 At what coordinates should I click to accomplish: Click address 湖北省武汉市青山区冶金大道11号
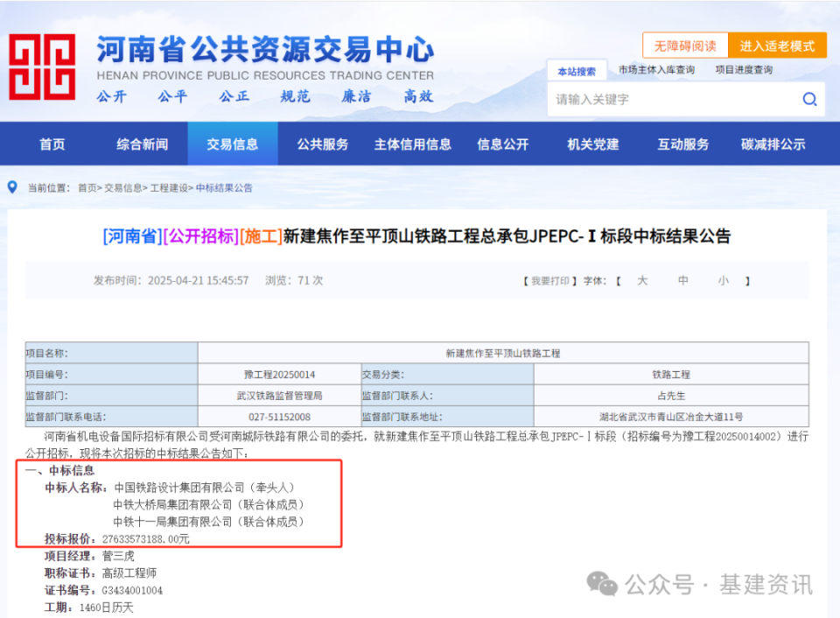coord(671,417)
